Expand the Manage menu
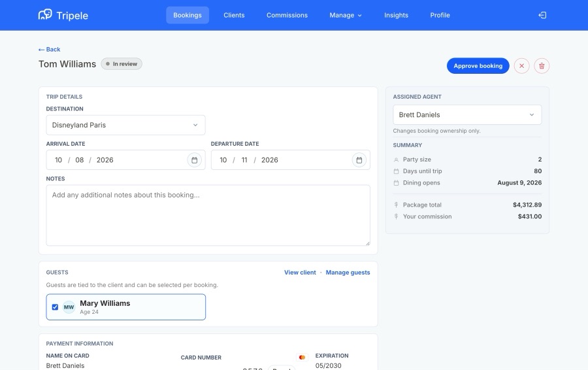The height and width of the screenshot is (370, 588). pos(346,15)
